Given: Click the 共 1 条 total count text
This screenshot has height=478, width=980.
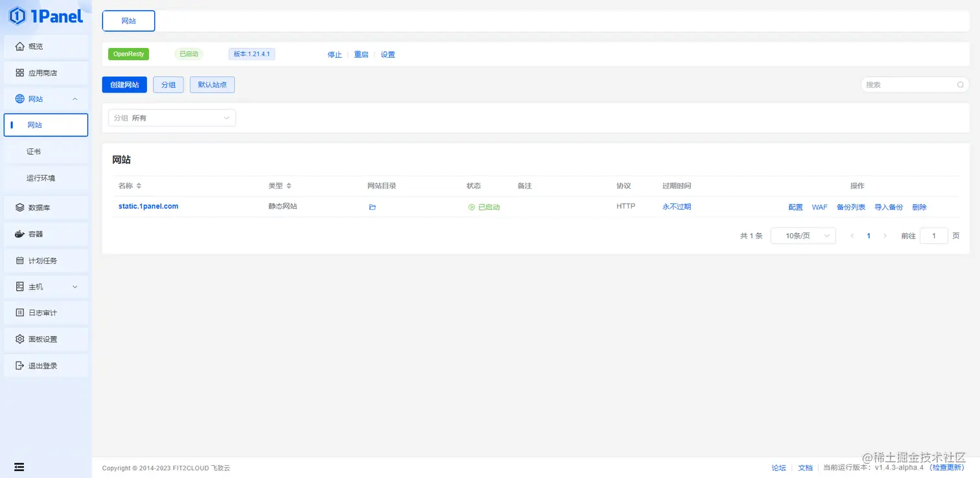Looking at the screenshot, I should coord(751,236).
